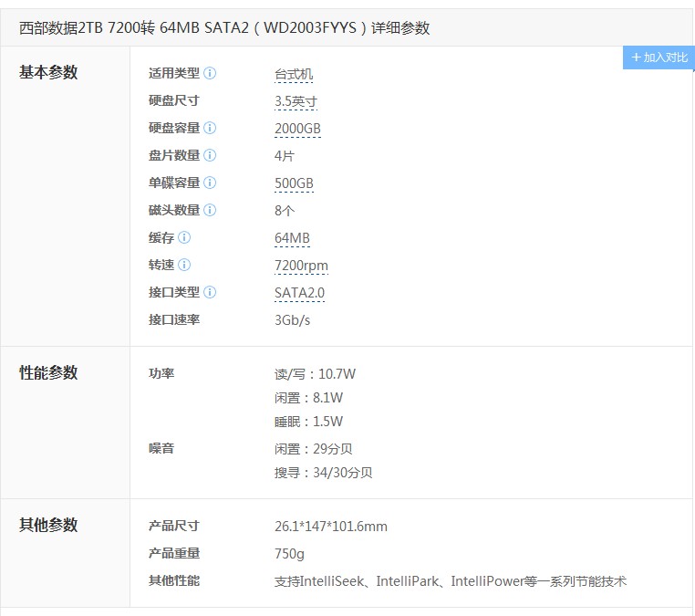The width and height of the screenshot is (695, 616).
Task: Click the 闲置：29分贝 text
Action: 313,449
